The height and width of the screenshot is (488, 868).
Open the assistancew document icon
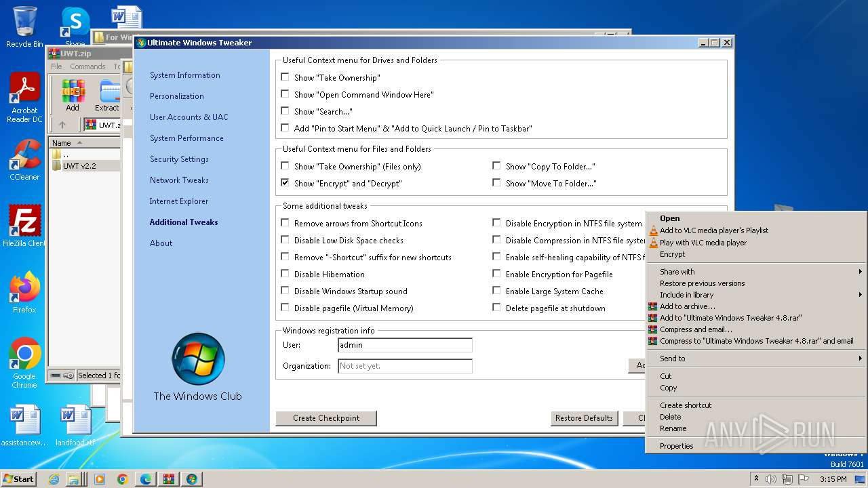(x=24, y=426)
